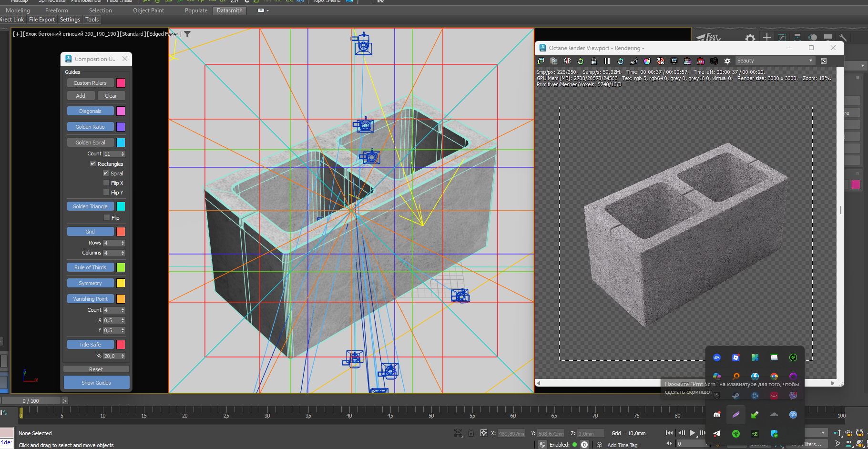The height and width of the screenshot is (449, 868).
Task: Click the Golden Spiral Count spinner arrows
Action: [x=123, y=154]
